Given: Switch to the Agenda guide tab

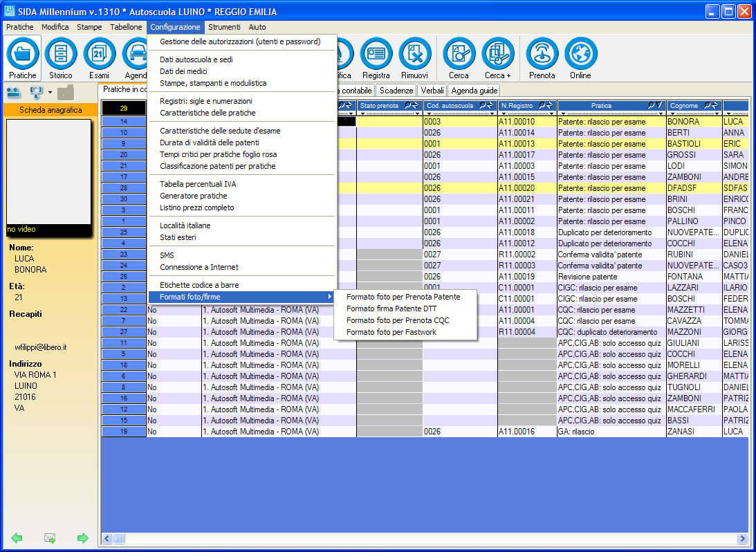Looking at the screenshot, I should (x=474, y=91).
